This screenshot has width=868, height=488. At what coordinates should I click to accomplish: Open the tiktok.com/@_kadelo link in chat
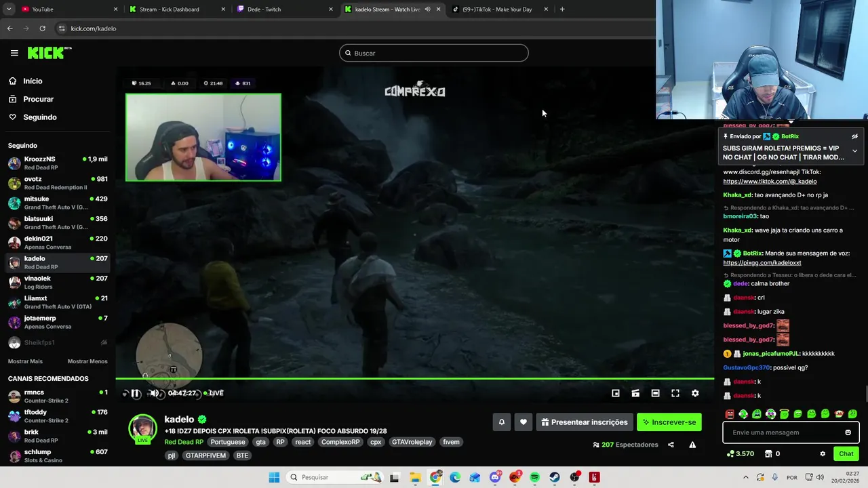click(770, 182)
